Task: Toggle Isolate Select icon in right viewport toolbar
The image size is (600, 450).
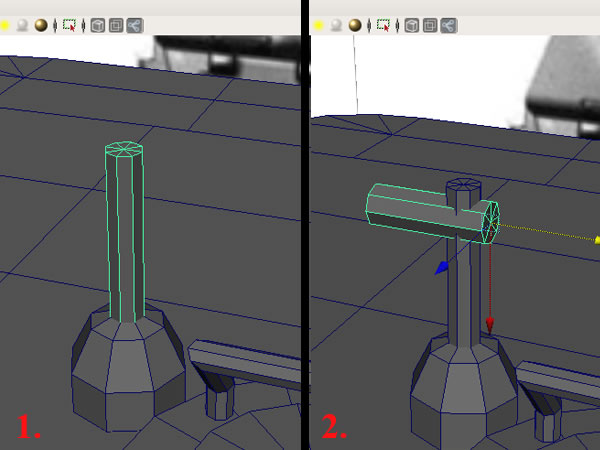Action: 383,25
